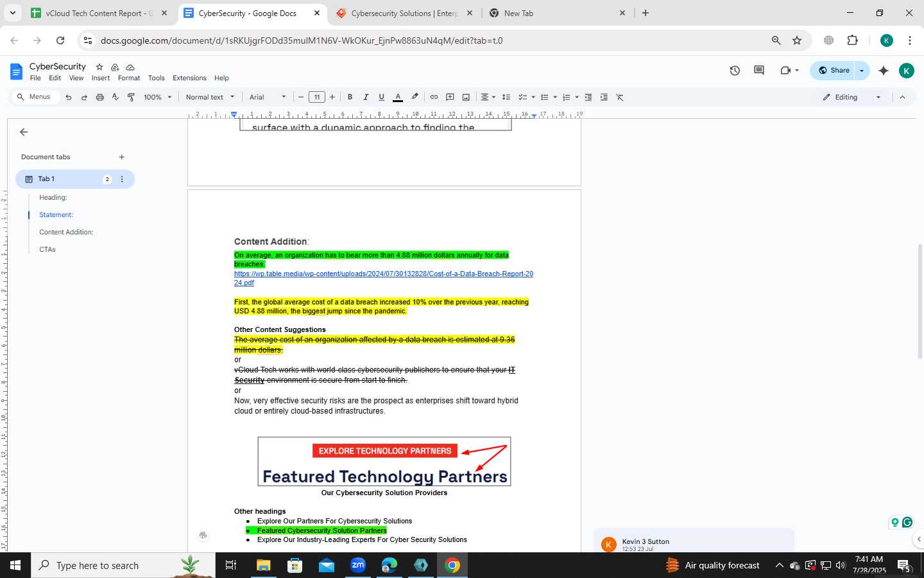
Task: Toggle underline formatting
Action: click(381, 97)
